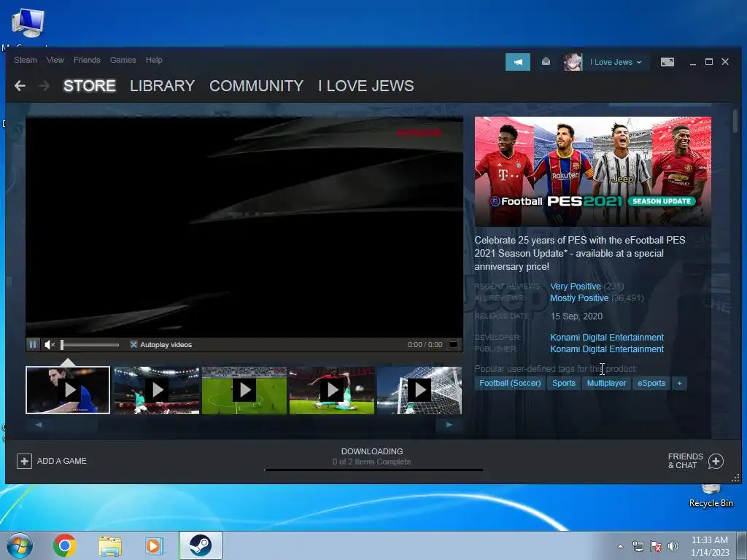747x560 pixels.
Task: Open the Very Positive recent reviews link
Action: (x=576, y=286)
